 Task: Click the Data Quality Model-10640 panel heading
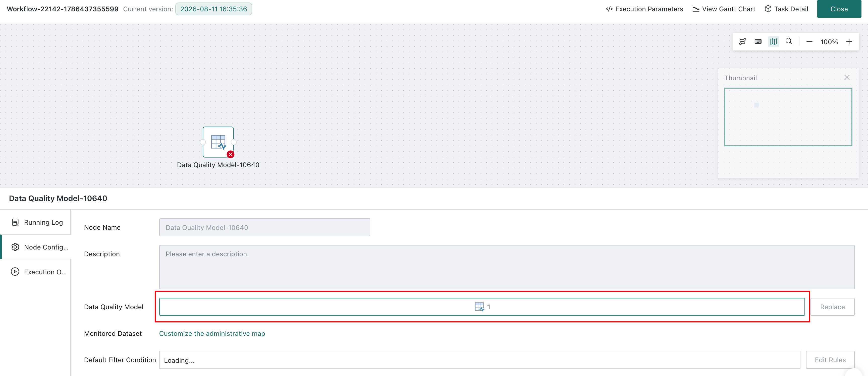[x=58, y=199]
